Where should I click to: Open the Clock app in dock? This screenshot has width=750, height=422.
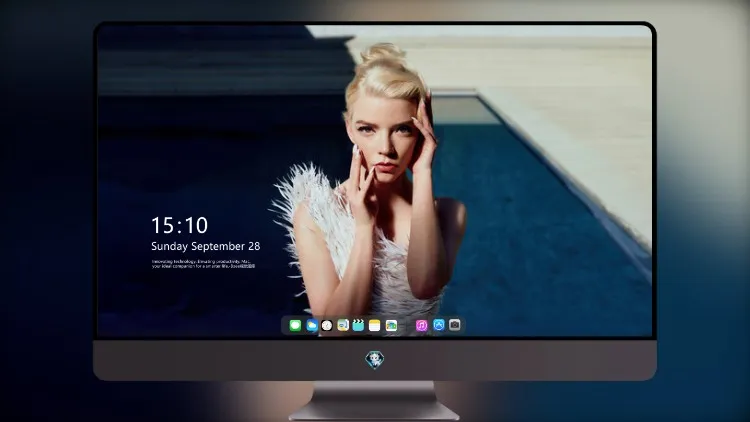click(x=327, y=325)
